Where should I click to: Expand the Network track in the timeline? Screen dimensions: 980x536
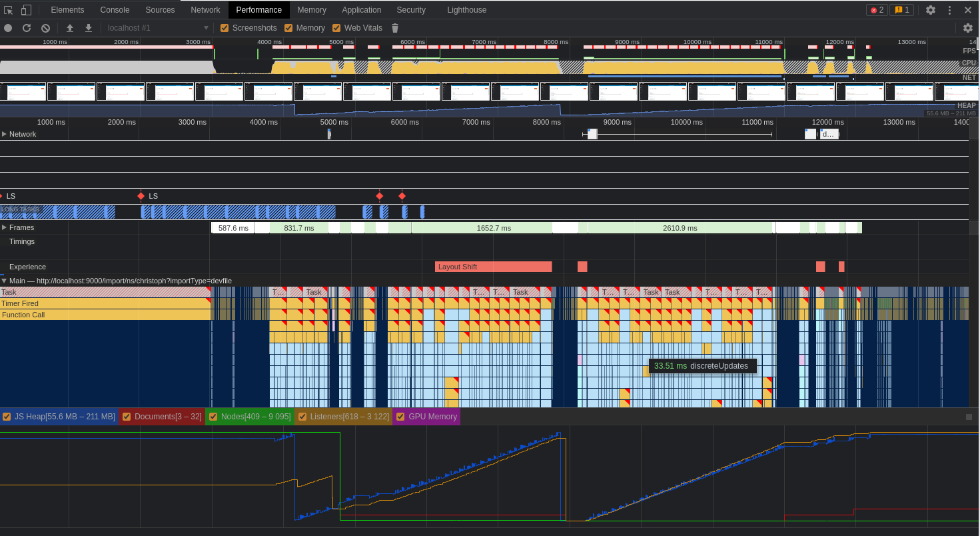coord(4,134)
